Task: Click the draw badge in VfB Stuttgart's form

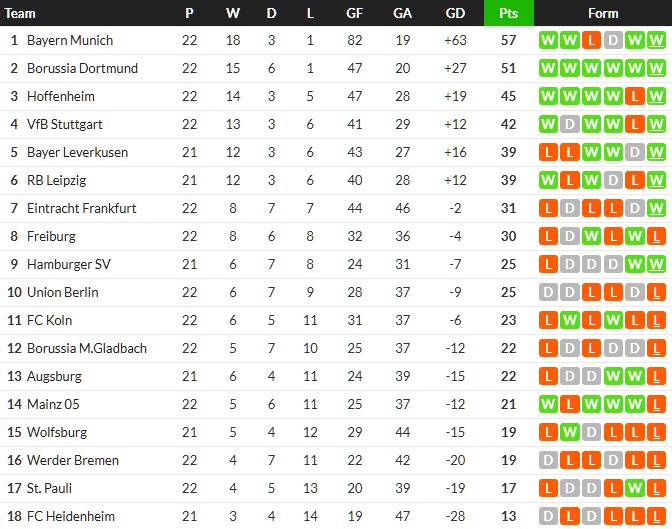Action: click(x=569, y=125)
